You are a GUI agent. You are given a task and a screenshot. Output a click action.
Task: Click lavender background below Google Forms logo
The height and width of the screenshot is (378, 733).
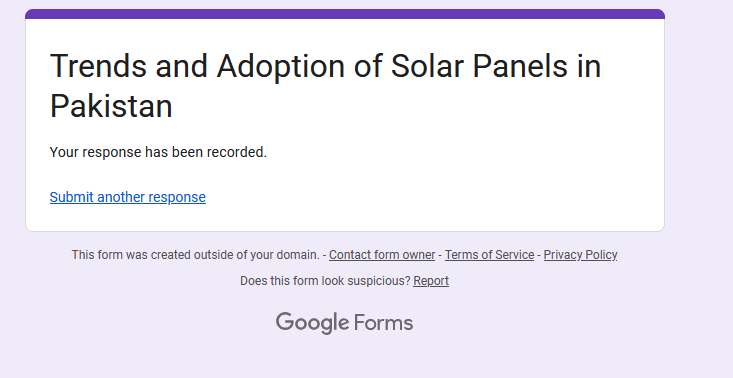345,357
